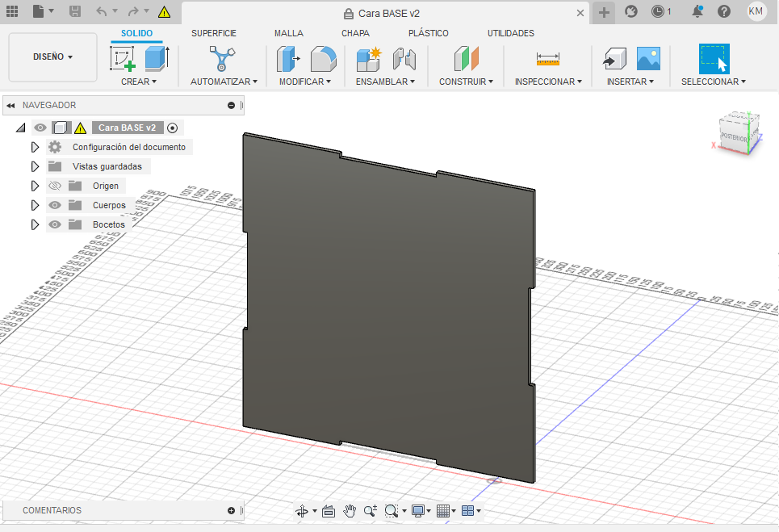This screenshot has width=779, height=532.
Task: Minimize NAVEGADOR with the minus circle
Action: click(231, 105)
